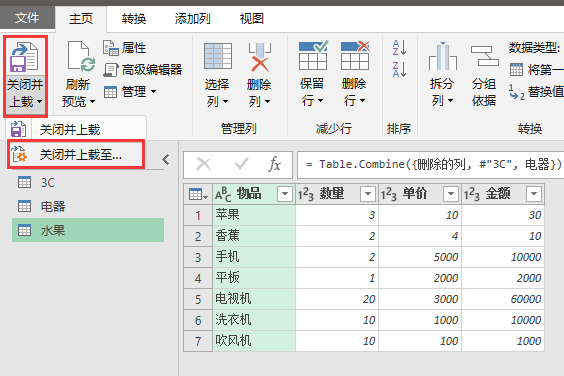This screenshot has width=564, height=376.
Task: Open the 金额 column filter dropdown
Action: [x=534, y=194]
